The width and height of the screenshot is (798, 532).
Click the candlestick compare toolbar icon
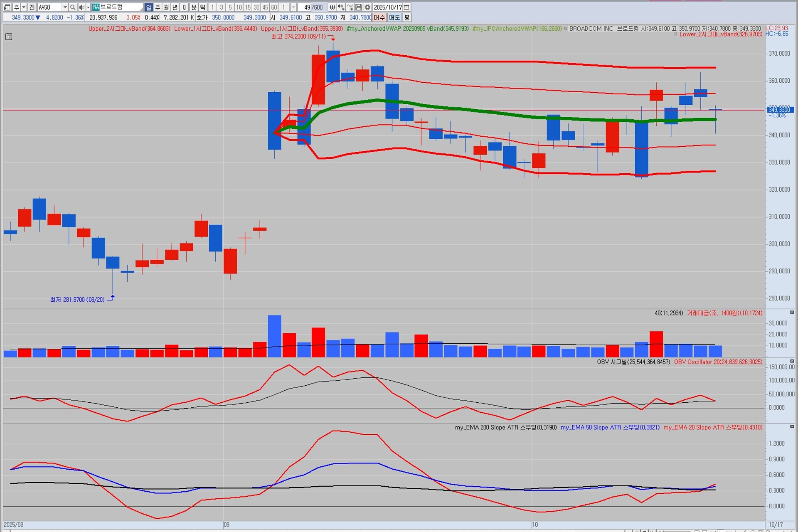341,7
